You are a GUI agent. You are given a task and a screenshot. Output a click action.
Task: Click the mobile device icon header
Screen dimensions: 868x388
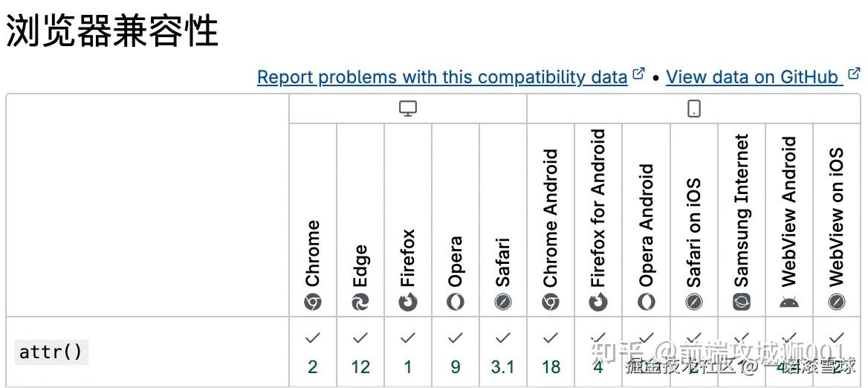coord(693,109)
